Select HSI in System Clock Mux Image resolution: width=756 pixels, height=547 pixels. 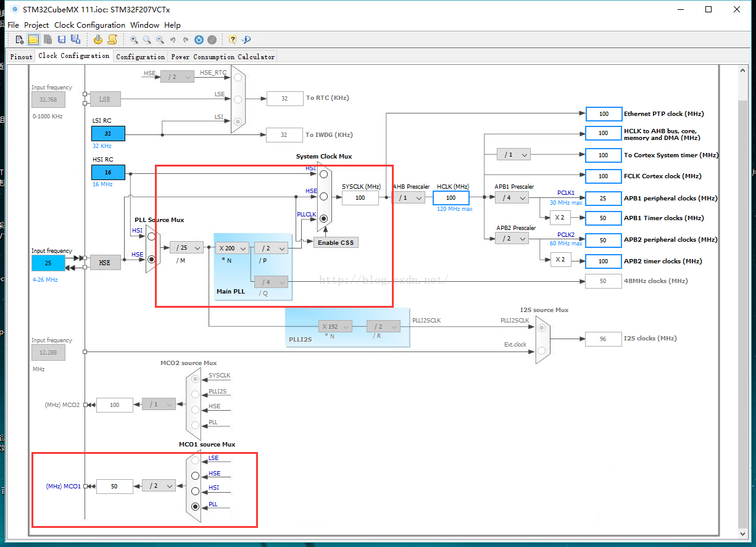323,175
